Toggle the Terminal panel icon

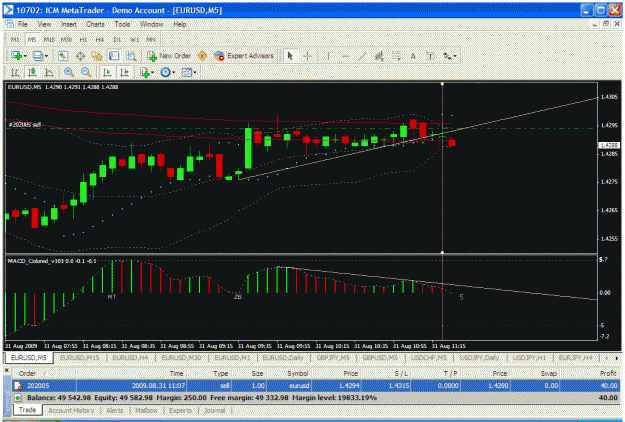(114, 56)
